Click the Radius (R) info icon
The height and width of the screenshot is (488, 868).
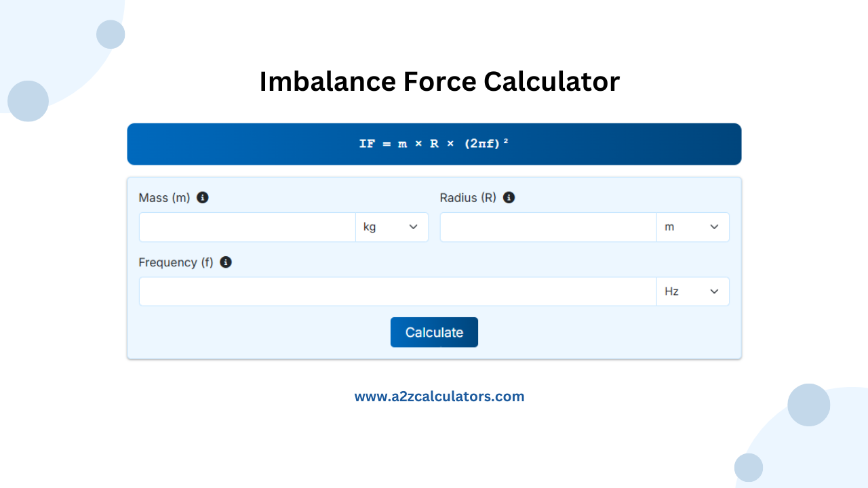[x=509, y=197]
